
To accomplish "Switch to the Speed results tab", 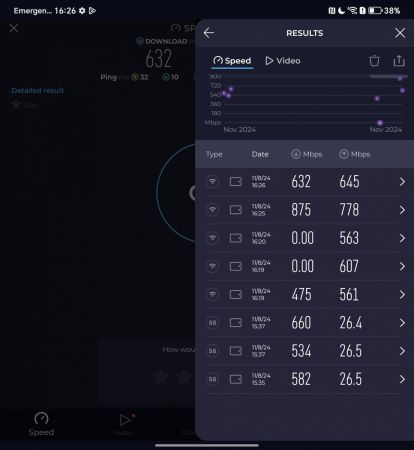I will [232, 61].
